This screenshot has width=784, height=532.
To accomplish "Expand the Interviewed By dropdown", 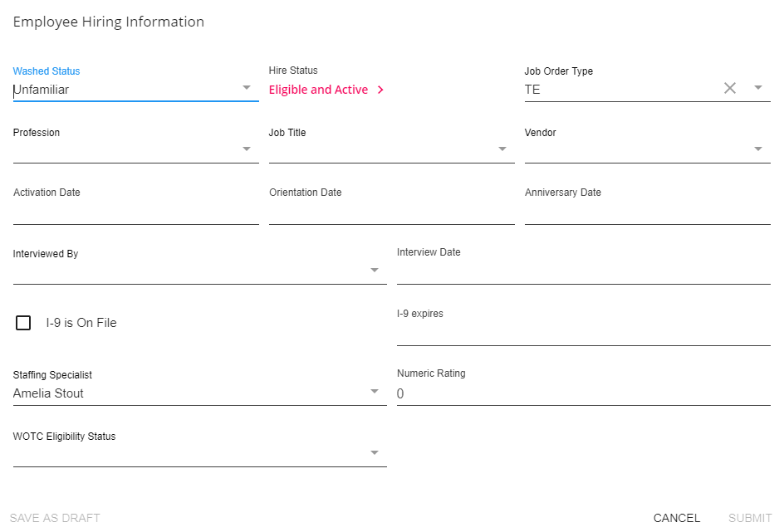I will (x=375, y=271).
